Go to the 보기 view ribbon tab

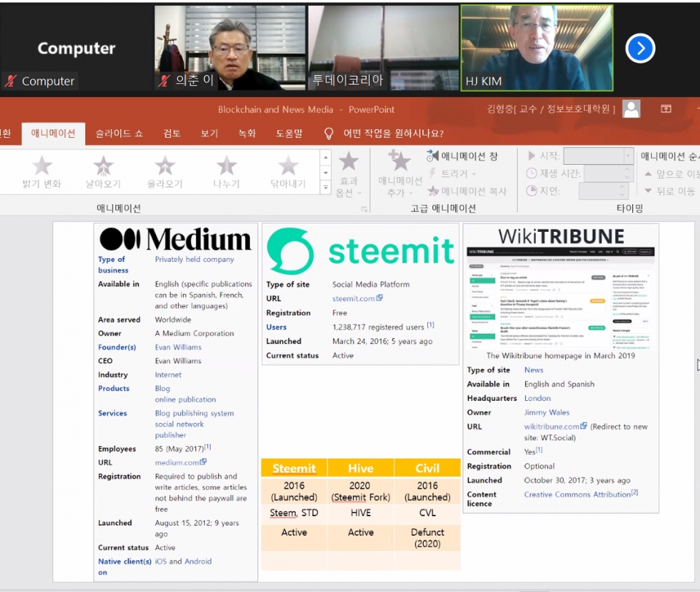(x=209, y=133)
